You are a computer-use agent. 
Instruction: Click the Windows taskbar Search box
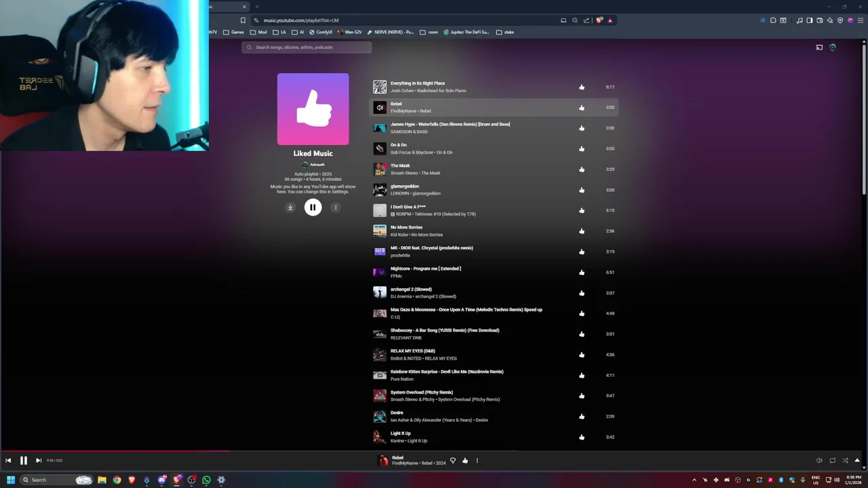coord(57,480)
